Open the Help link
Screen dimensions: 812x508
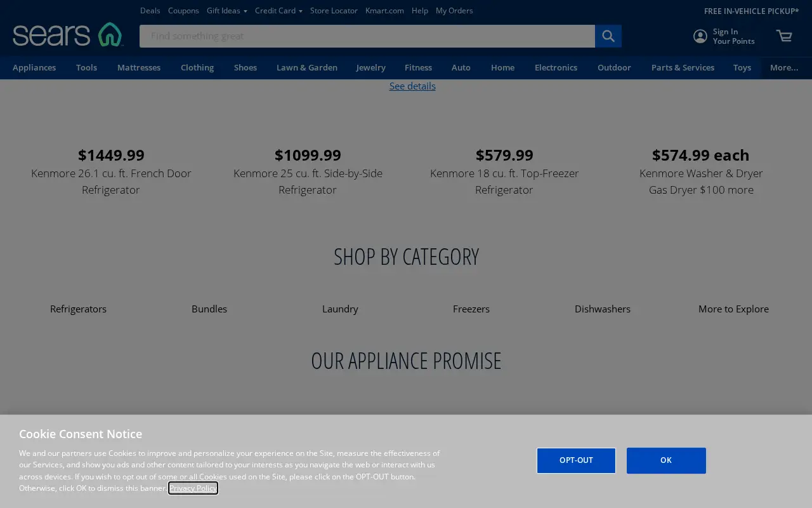(419, 11)
